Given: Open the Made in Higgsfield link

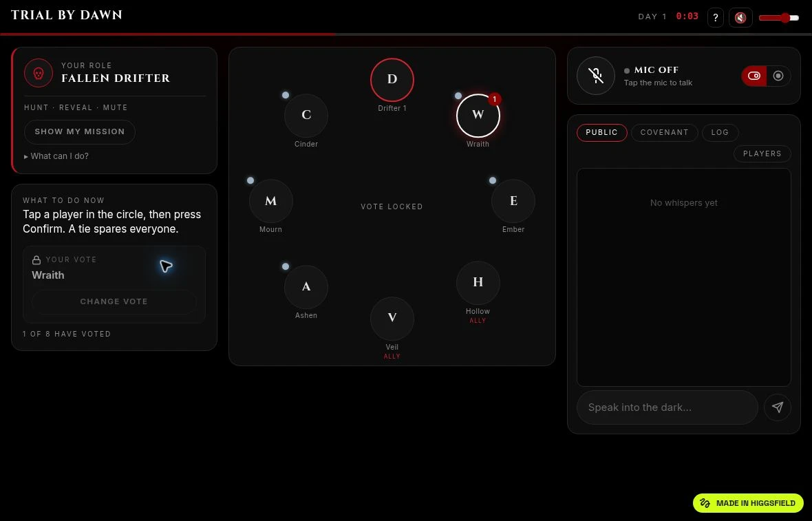Looking at the screenshot, I should (748, 503).
